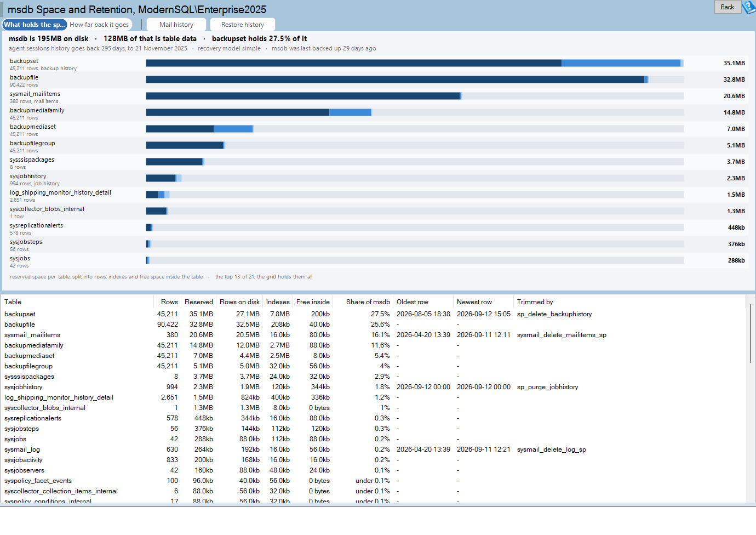Select the backupmediaset grid row
The image size is (756, 535).
click(374, 356)
